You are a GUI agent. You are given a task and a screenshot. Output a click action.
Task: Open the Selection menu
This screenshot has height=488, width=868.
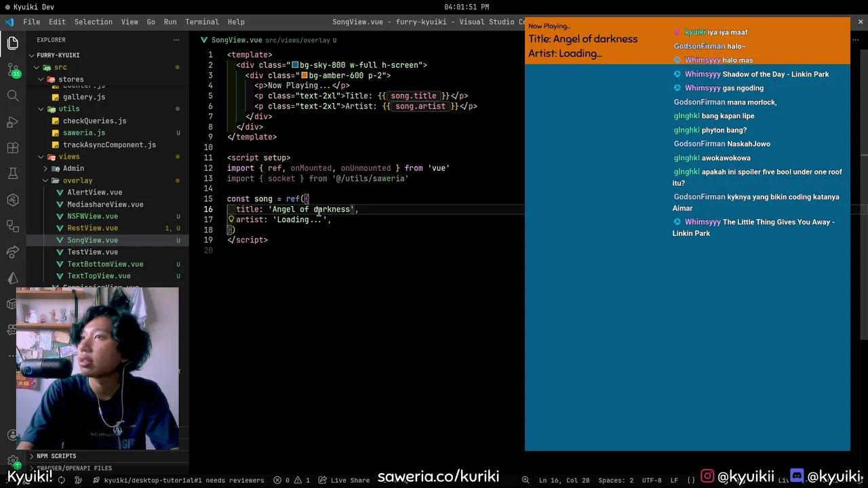pyautogui.click(x=93, y=22)
